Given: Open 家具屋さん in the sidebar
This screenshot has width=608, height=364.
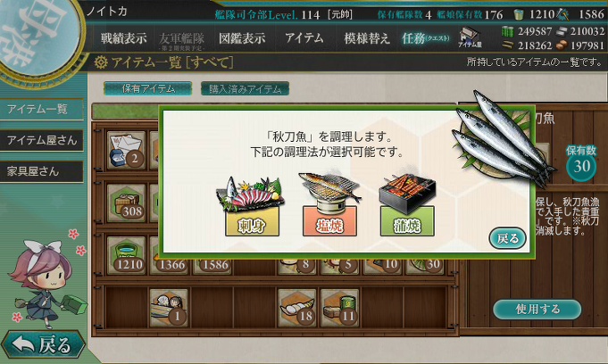Looking at the screenshot, I should click(x=41, y=171).
